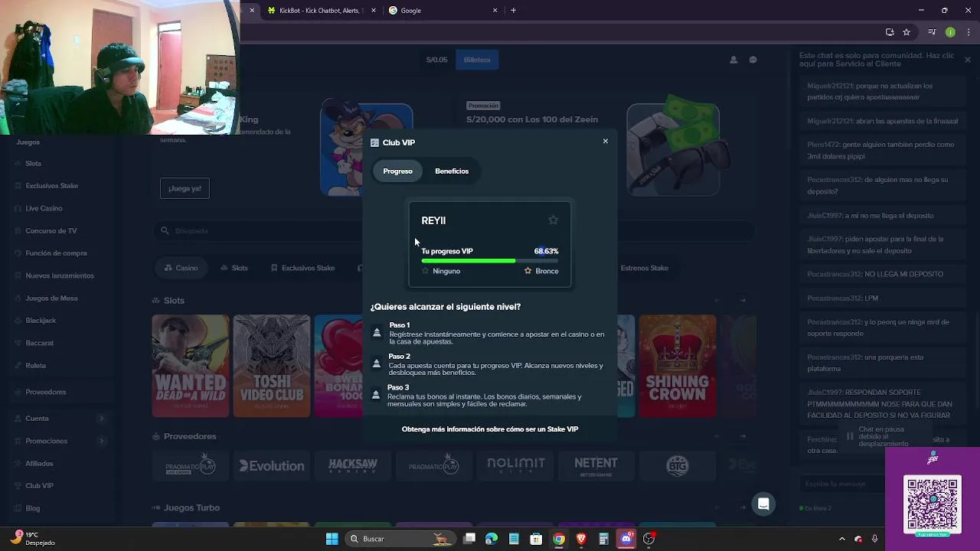
Task: Open Concurso de TV in sidebar
Action: click(51, 231)
